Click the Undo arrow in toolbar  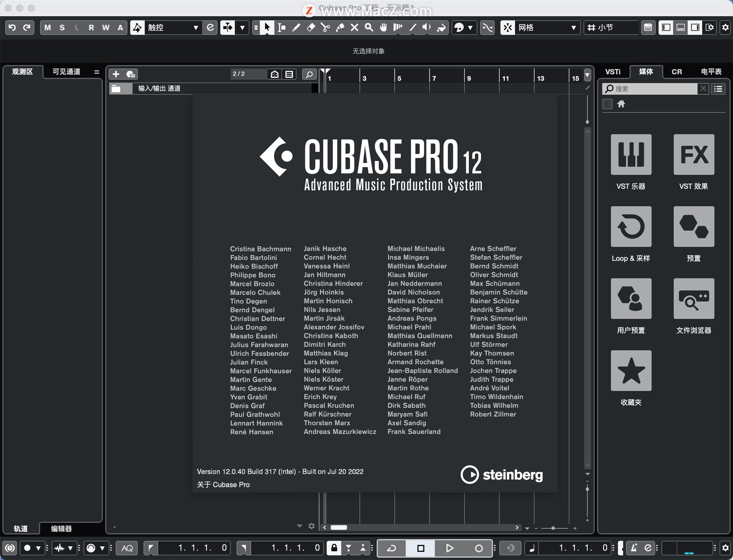12,27
